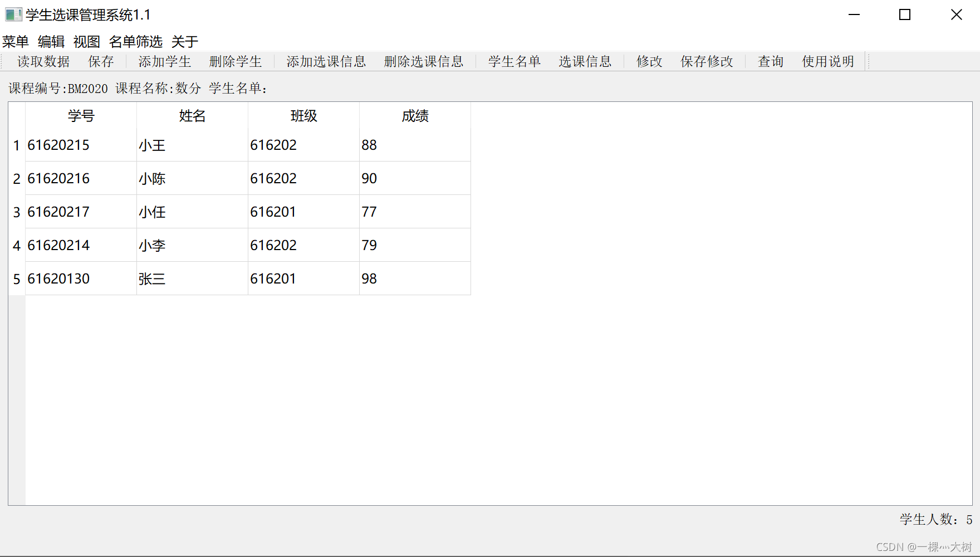Image resolution: width=980 pixels, height=557 pixels.
Task: Click 添加选课信息 toolbar button
Action: point(326,61)
